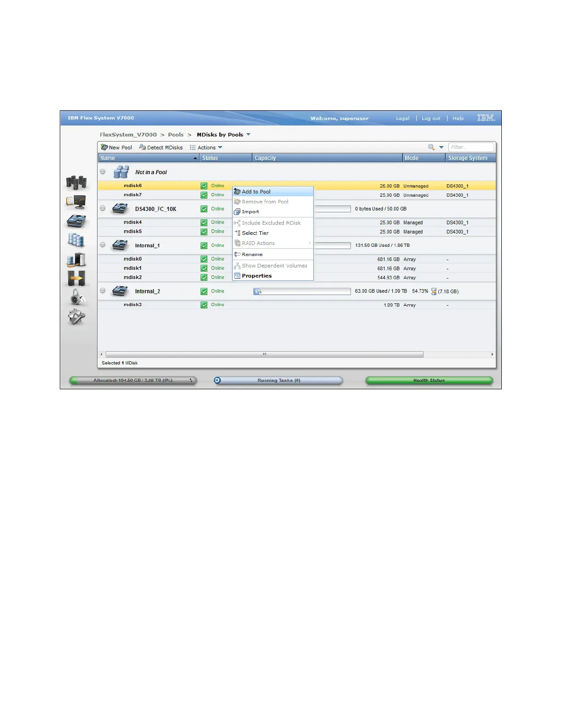Click the Allocated capacity status bar

click(x=133, y=380)
